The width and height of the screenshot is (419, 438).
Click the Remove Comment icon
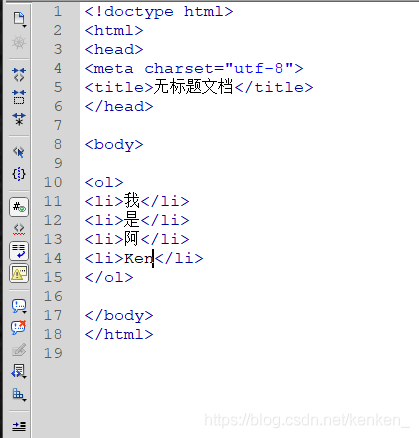coord(19,327)
